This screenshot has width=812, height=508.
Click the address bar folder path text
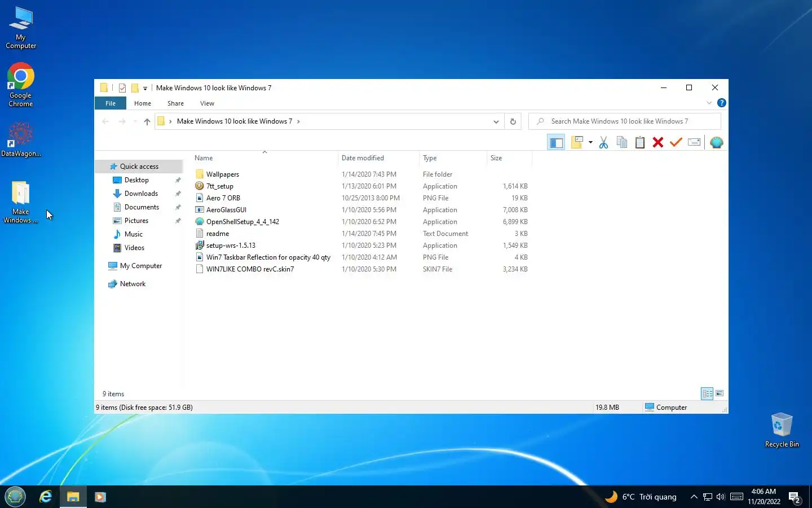click(x=235, y=121)
